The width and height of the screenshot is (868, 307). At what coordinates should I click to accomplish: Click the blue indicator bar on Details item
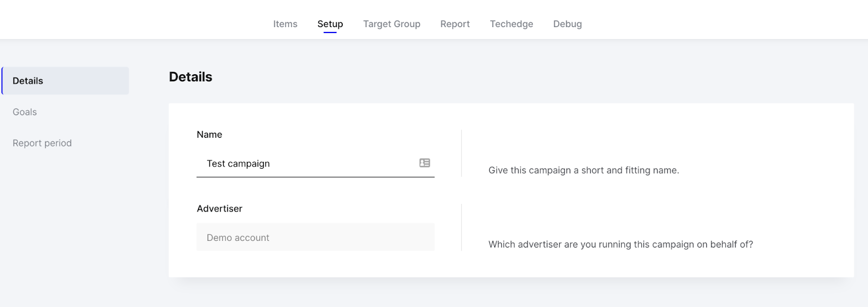[2, 81]
